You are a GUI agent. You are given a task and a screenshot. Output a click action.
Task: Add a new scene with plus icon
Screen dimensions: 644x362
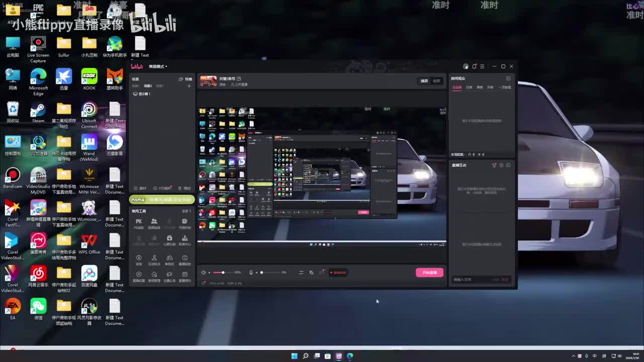[x=189, y=86]
